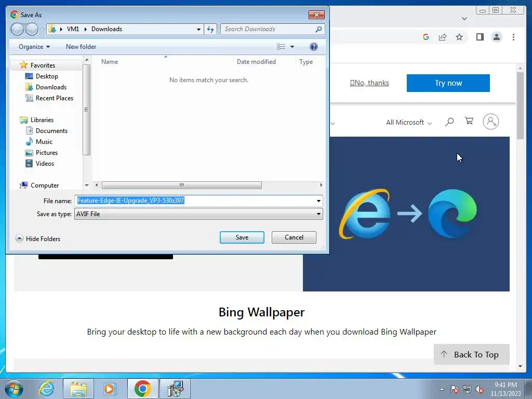532x399 pixels.
Task: Click the file list horizontal scrollbar
Action: (181, 185)
